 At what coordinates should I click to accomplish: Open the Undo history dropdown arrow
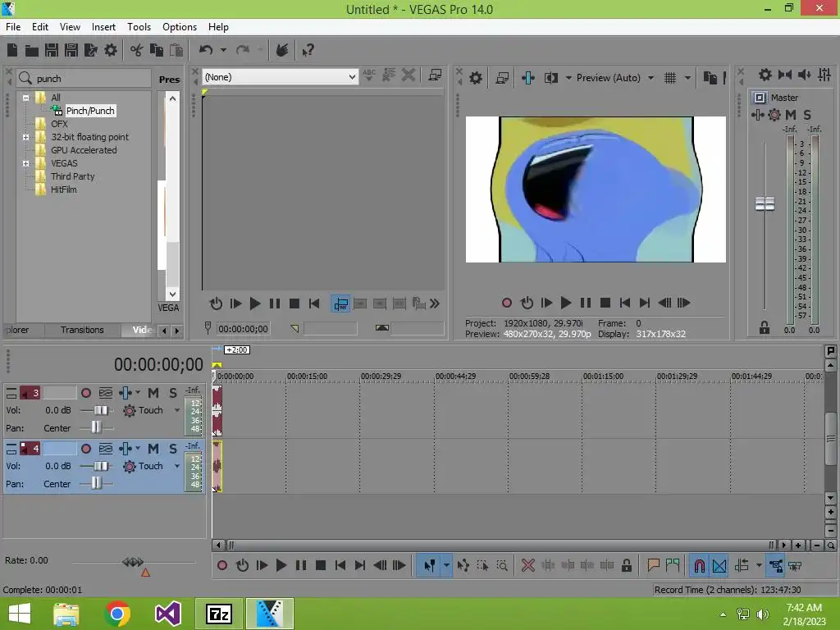[x=223, y=50]
